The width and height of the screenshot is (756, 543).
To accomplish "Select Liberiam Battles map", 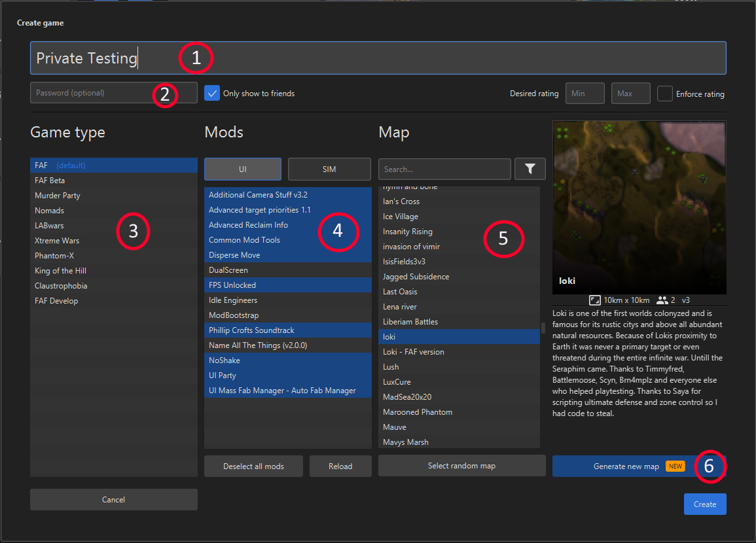I will click(x=459, y=322).
